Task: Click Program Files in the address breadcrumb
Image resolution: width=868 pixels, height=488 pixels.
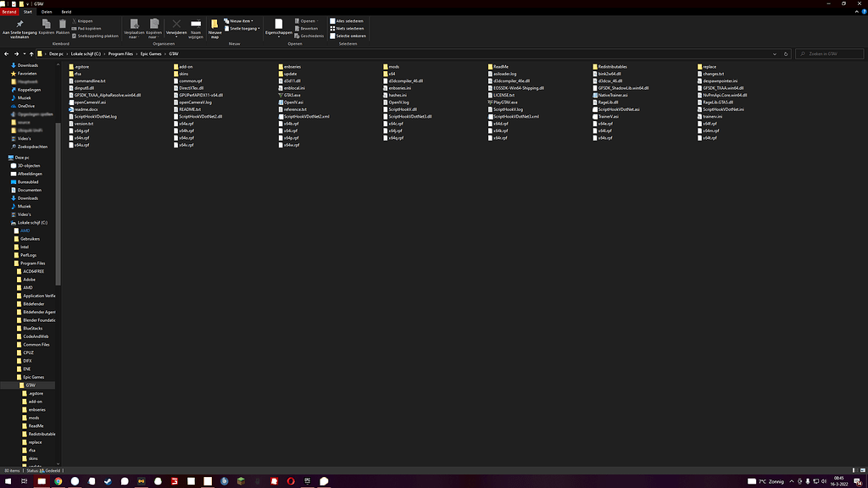Action: pos(119,53)
